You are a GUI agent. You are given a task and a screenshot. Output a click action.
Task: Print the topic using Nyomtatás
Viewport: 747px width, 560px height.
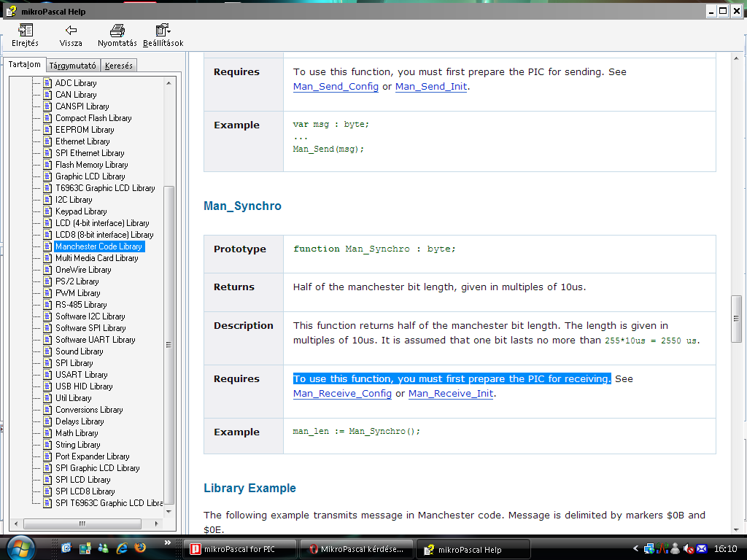(x=117, y=35)
